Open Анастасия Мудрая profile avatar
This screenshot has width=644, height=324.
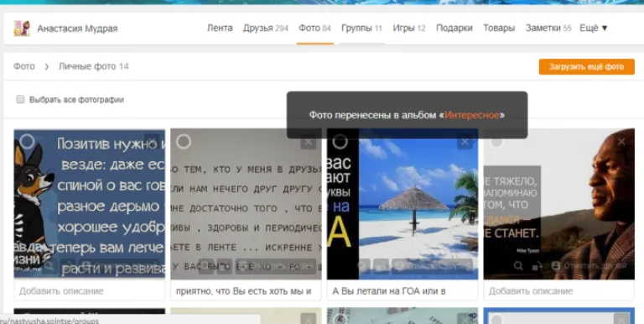[22, 29]
